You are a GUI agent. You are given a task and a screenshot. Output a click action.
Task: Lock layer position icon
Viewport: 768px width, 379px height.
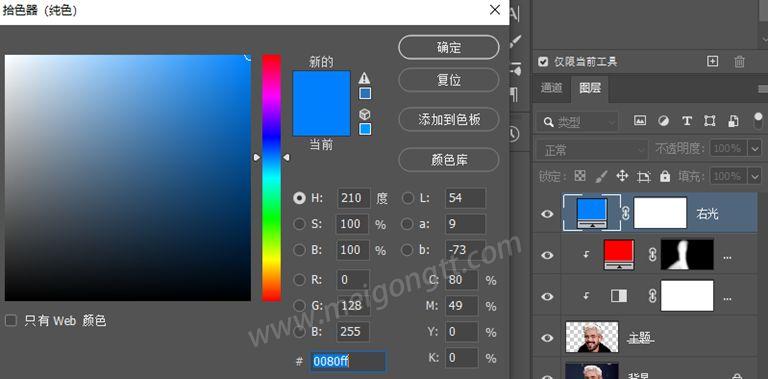(622, 176)
